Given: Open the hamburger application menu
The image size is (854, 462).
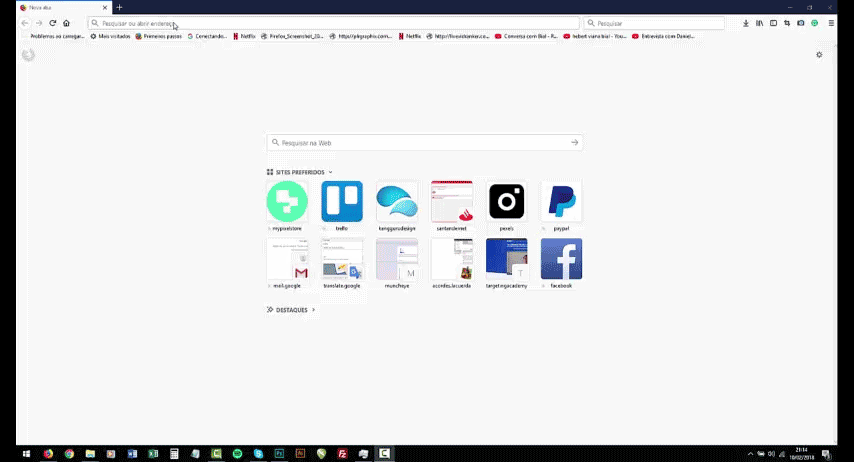Looking at the screenshot, I should click(x=831, y=23).
